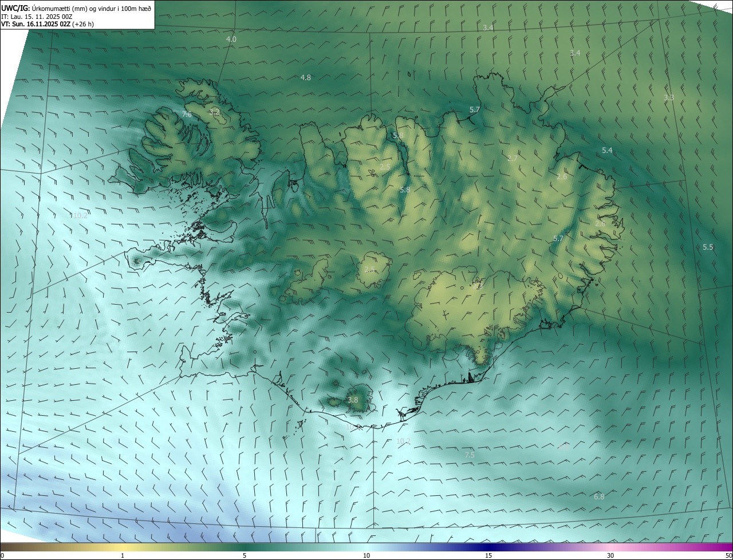Click the colour scale tick label 15
Viewport: 733px width, 560px height.
488,555
